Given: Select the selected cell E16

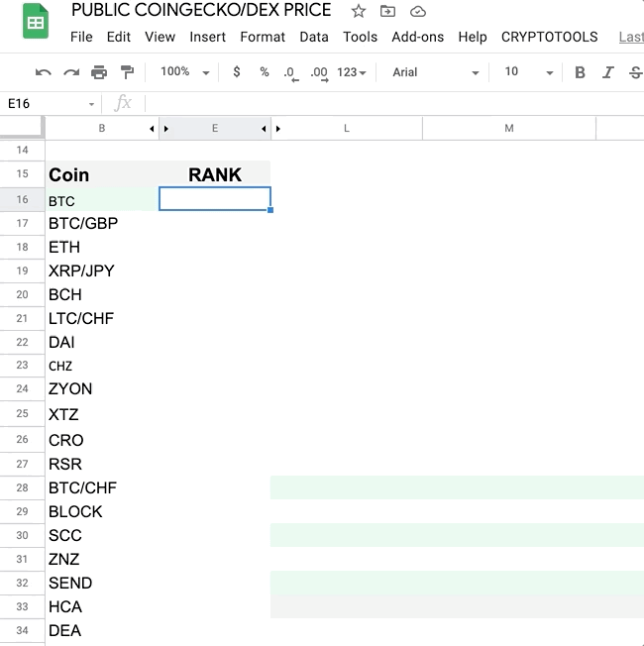Looking at the screenshot, I should 215,198.
